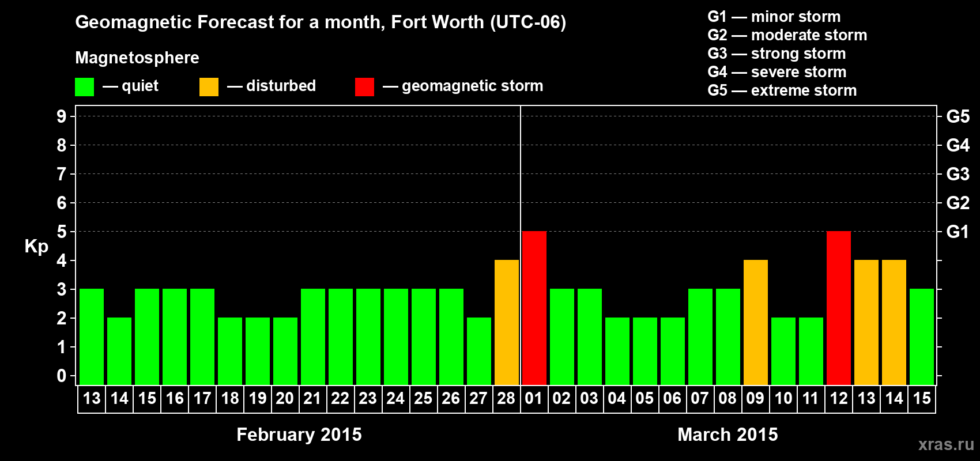Click the '— disturbed' legend label

pyautogui.click(x=272, y=86)
